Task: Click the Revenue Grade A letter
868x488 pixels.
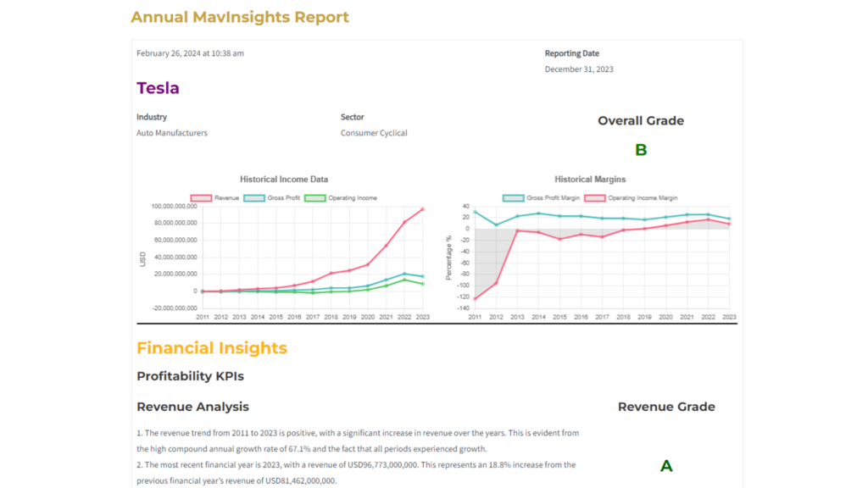Action: (666, 466)
